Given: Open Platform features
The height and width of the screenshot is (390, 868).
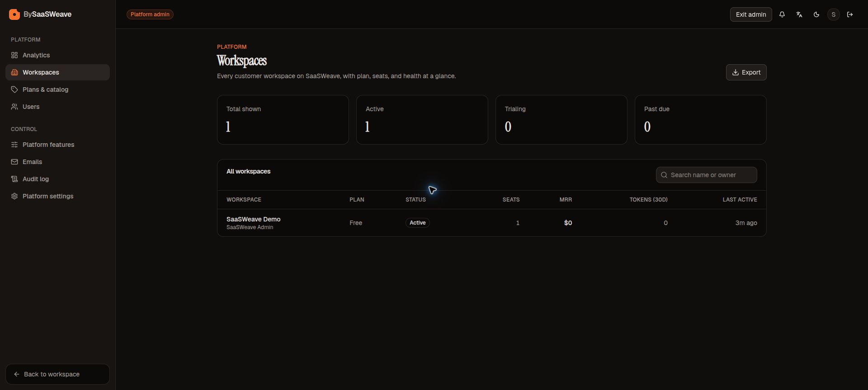Looking at the screenshot, I should 57,145.
